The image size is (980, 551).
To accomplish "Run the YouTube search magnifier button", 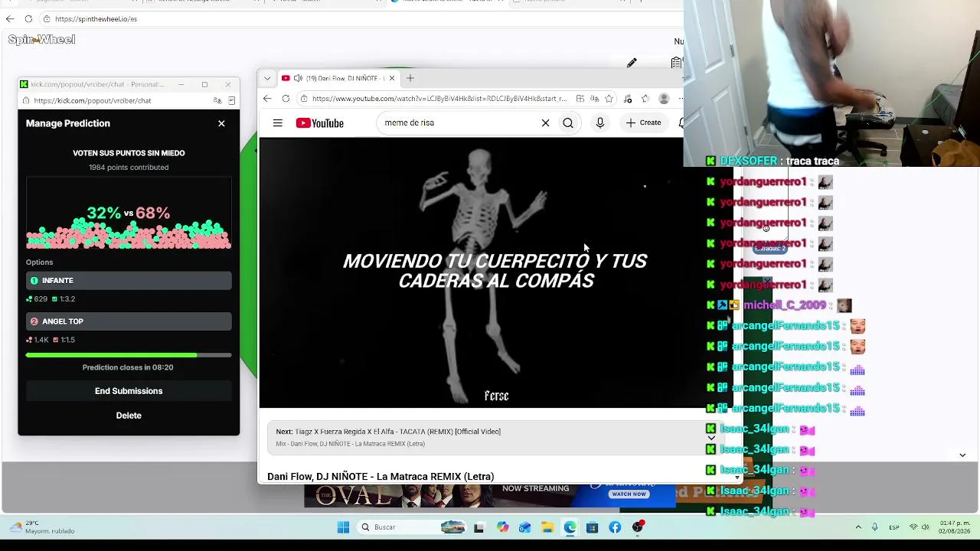I will [x=568, y=122].
